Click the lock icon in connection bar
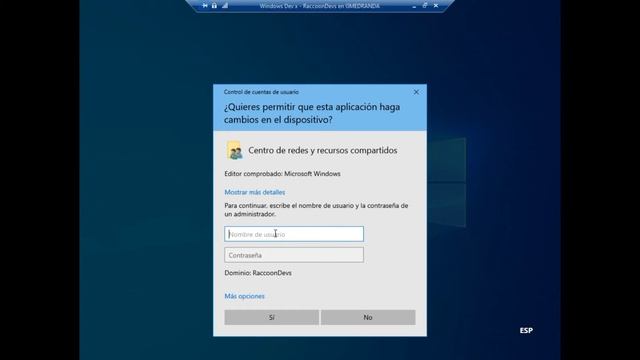 214,6
